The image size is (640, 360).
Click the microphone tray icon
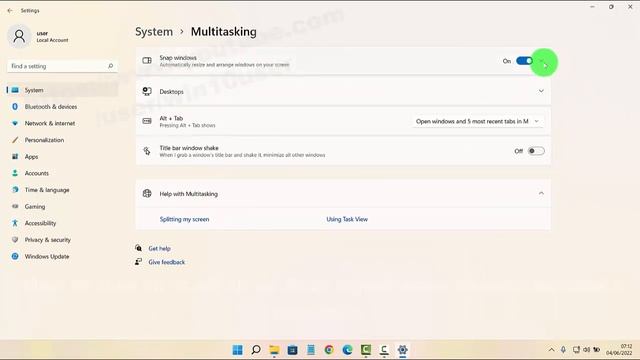563,350
